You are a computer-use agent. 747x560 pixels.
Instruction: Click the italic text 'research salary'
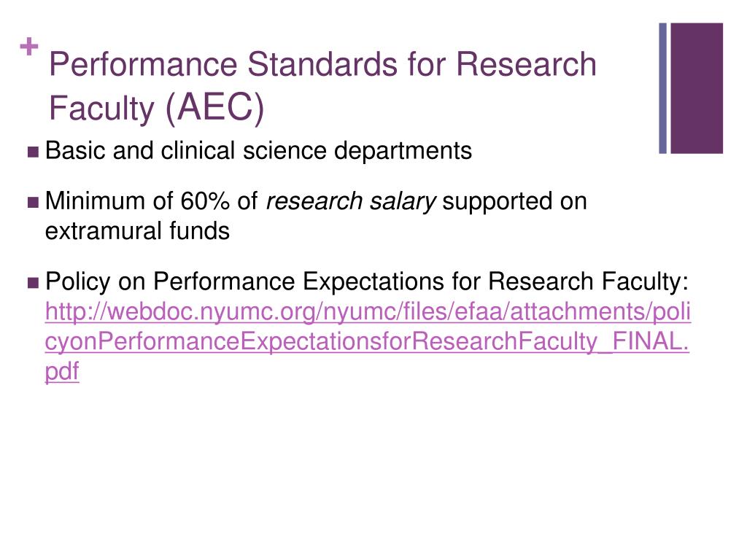(351, 201)
